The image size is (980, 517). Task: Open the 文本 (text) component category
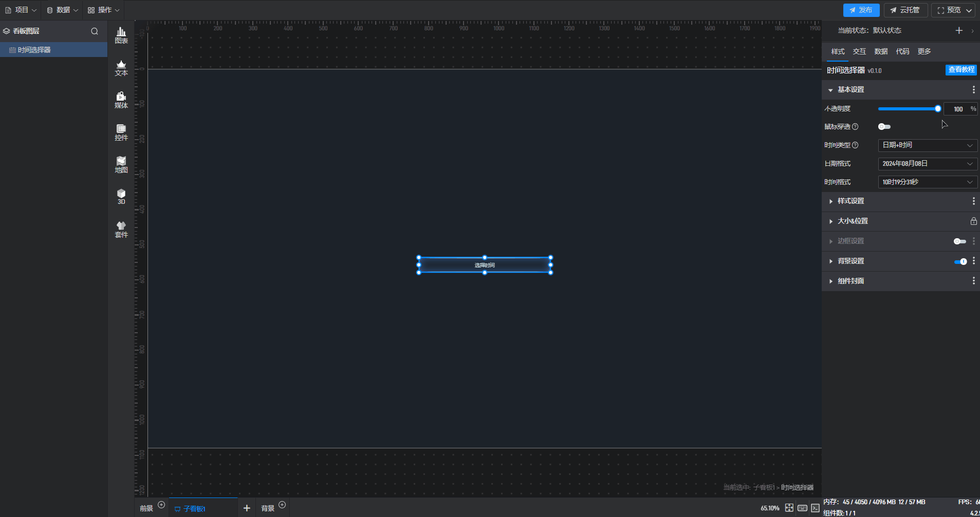pyautogui.click(x=121, y=68)
